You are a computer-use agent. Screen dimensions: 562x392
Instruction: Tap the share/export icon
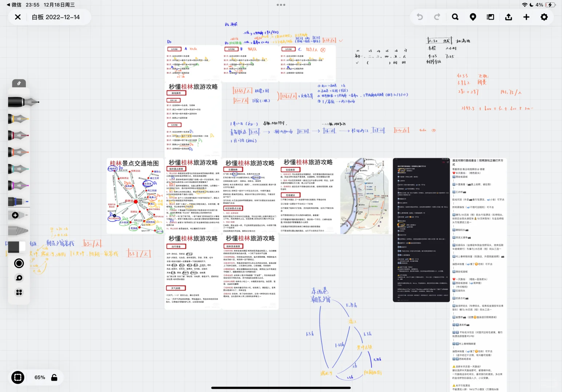click(509, 17)
